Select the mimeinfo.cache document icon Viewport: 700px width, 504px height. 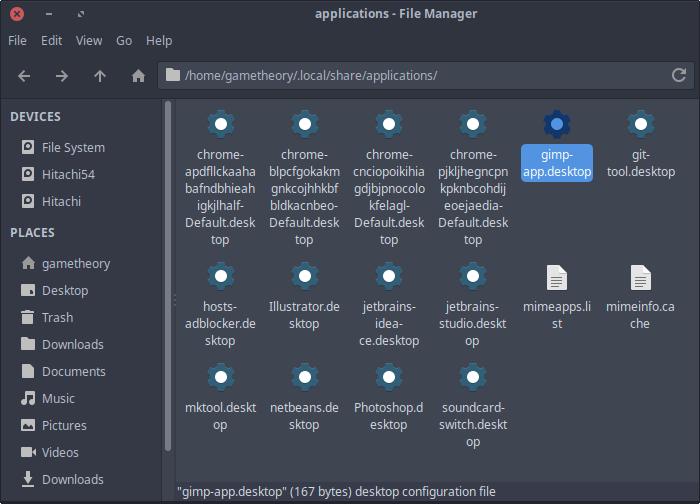pyautogui.click(x=641, y=277)
